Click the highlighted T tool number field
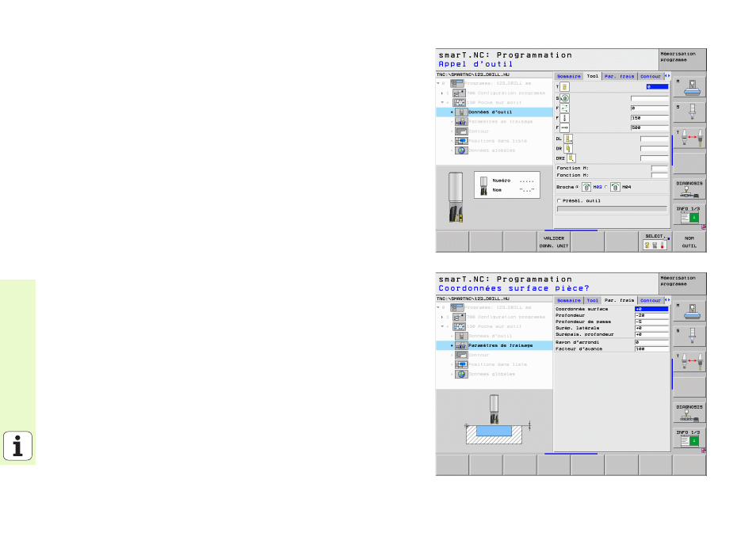The width and height of the screenshot is (756, 533). coord(657,87)
